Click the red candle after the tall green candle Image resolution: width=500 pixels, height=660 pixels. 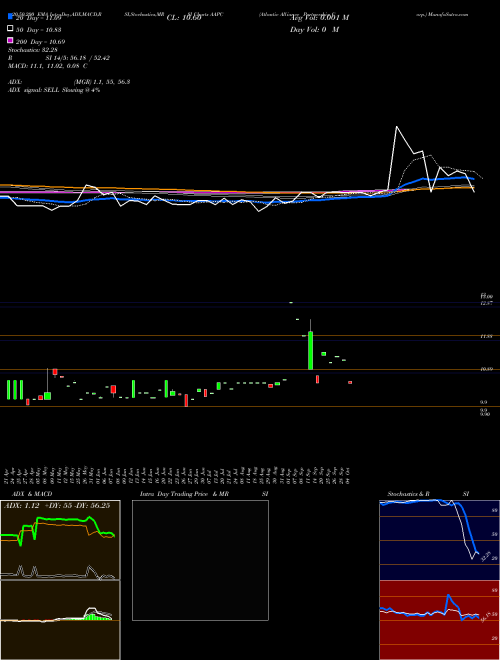tap(317, 379)
